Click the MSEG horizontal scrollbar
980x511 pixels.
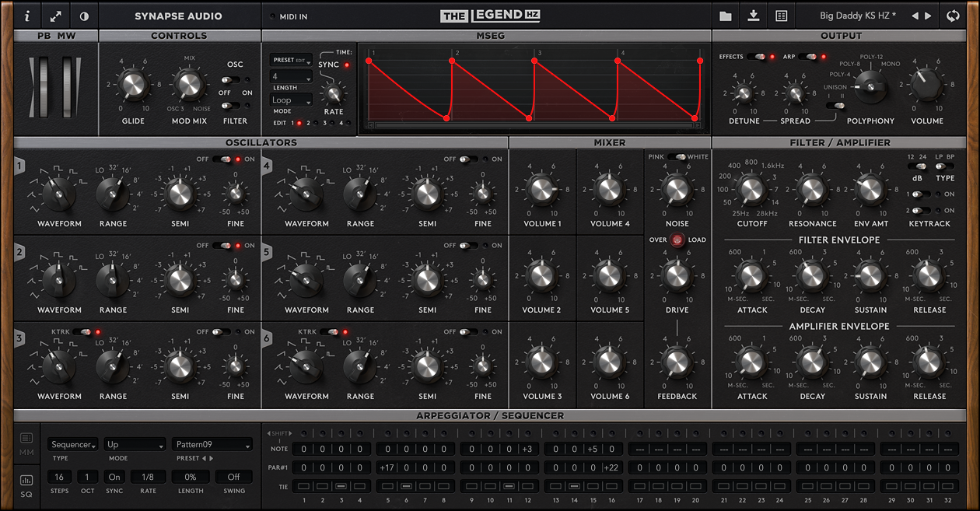tap(534, 124)
